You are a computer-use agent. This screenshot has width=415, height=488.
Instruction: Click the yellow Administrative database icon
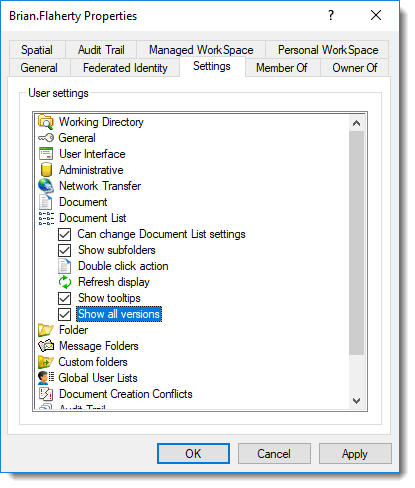coord(46,170)
